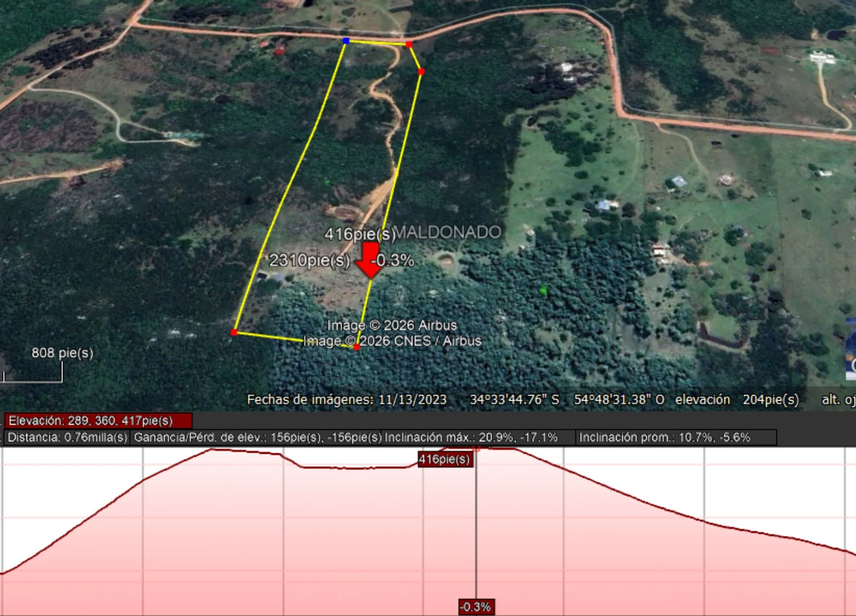The image size is (856, 616).
Task: Select the bottom-left red path vertex
Action: pyautogui.click(x=234, y=332)
